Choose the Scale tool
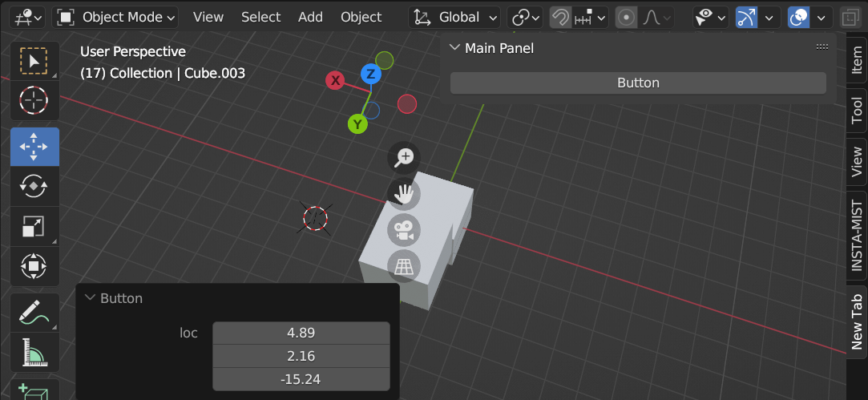Image resolution: width=868 pixels, height=400 pixels. point(34,227)
